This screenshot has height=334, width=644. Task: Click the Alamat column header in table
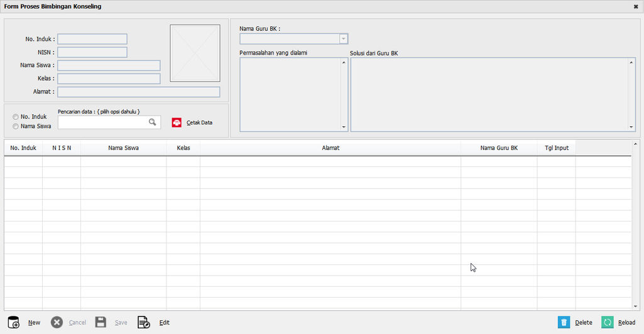click(x=330, y=148)
